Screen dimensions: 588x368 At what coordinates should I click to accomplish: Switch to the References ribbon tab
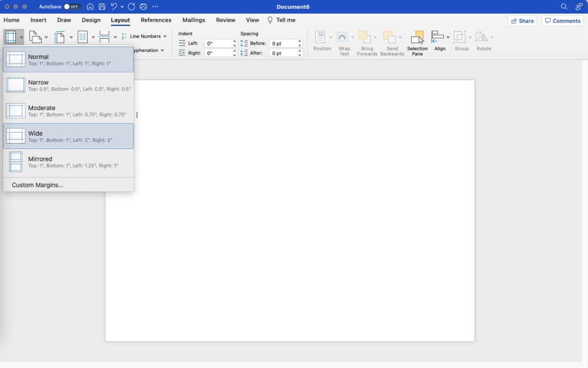(x=156, y=19)
